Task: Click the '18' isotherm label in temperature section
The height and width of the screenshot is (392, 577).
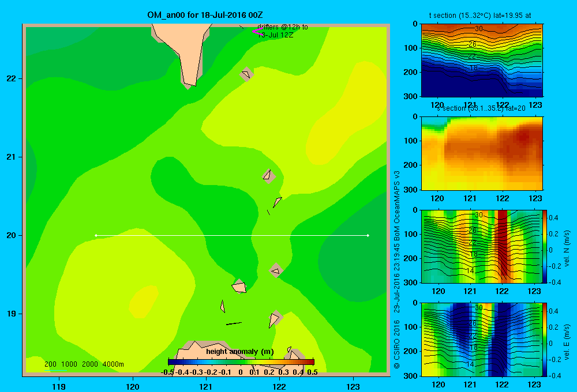Action: click(x=474, y=68)
